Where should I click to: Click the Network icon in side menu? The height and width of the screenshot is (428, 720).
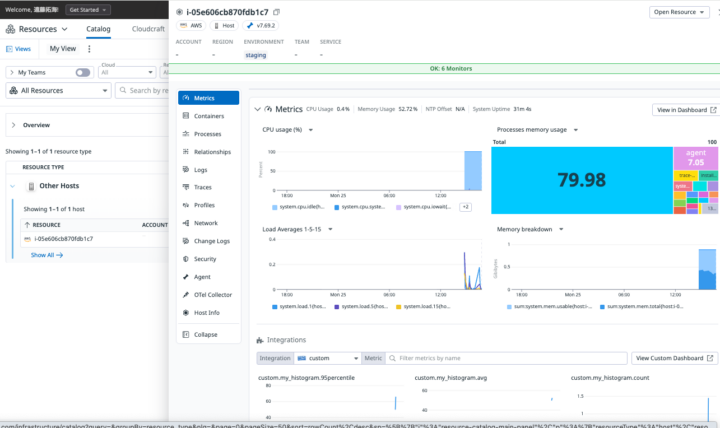pos(186,223)
